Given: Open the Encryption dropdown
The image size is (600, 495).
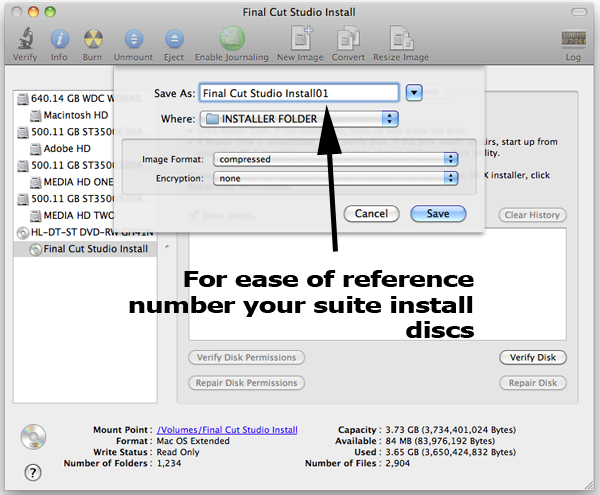Looking at the screenshot, I should pyautogui.click(x=336, y=178).
